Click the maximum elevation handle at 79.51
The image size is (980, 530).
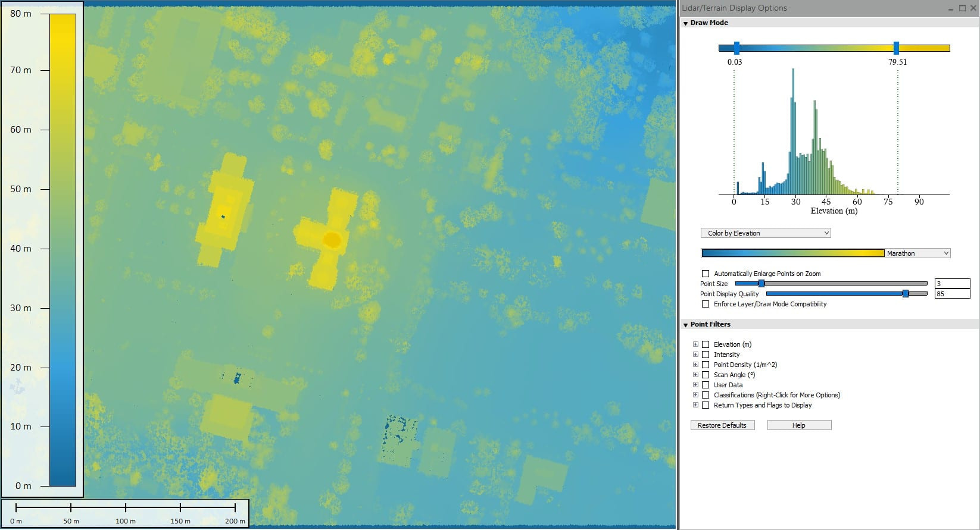pos(896,48)
